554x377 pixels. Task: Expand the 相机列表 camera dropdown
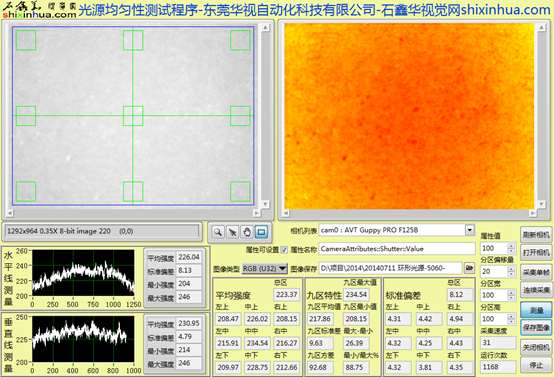coord(470,230)
